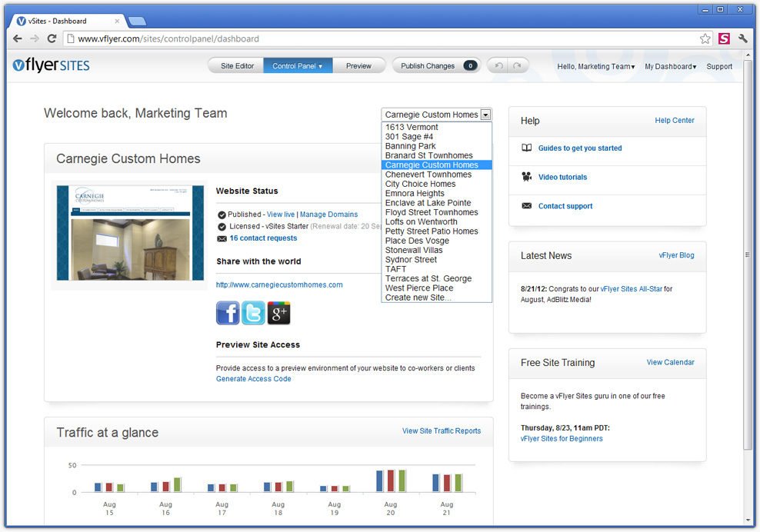Click the View live link
The height and width of the screenshot is (532, 760).
(281, 214)
